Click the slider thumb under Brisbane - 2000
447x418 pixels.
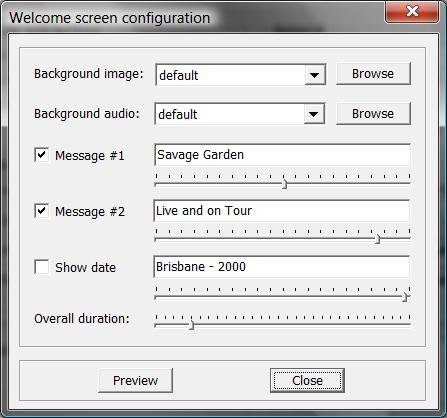tap(405, 297)
